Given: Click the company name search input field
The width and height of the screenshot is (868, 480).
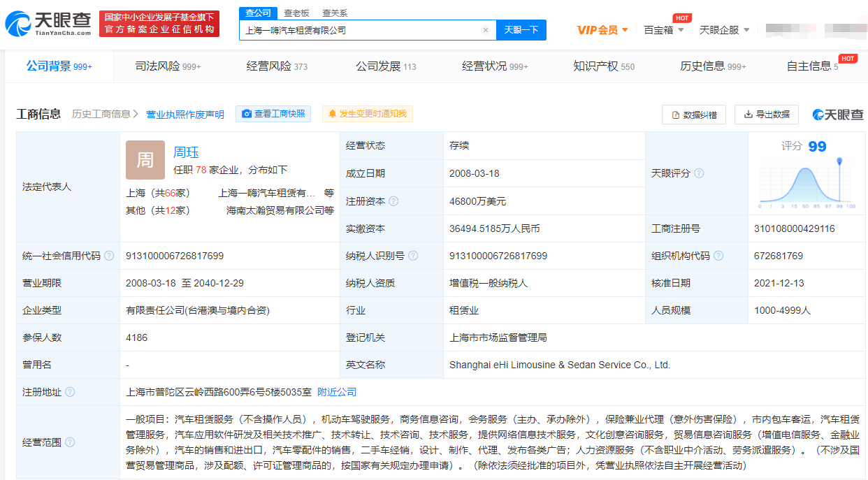Looking at the screenshot, I should coord(360,30).
